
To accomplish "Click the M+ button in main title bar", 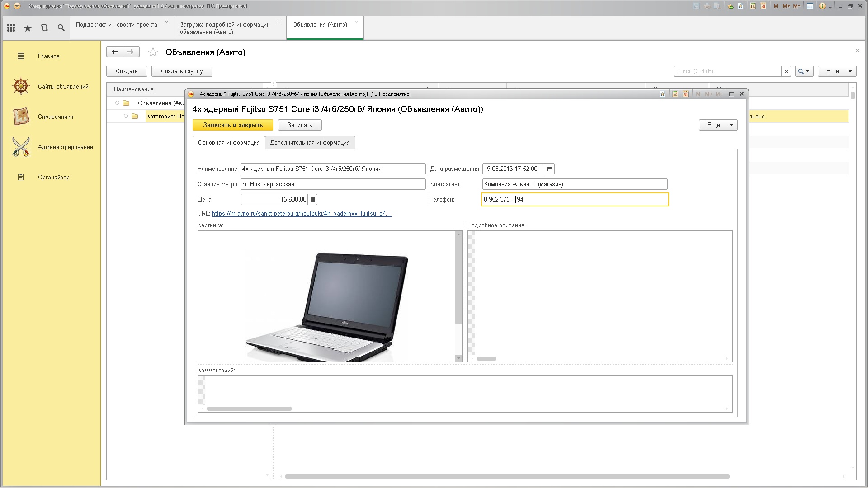I will (x=786, y=6).
